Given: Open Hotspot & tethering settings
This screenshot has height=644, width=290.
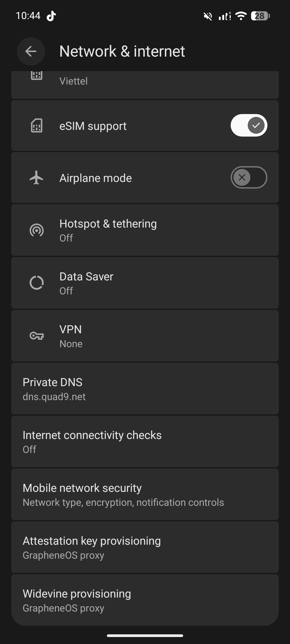Looking at the screenshot, I should point(145,230).
